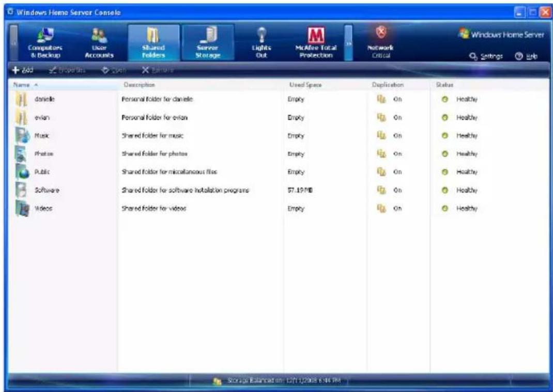Select the Software folder name

click(47, 190)
